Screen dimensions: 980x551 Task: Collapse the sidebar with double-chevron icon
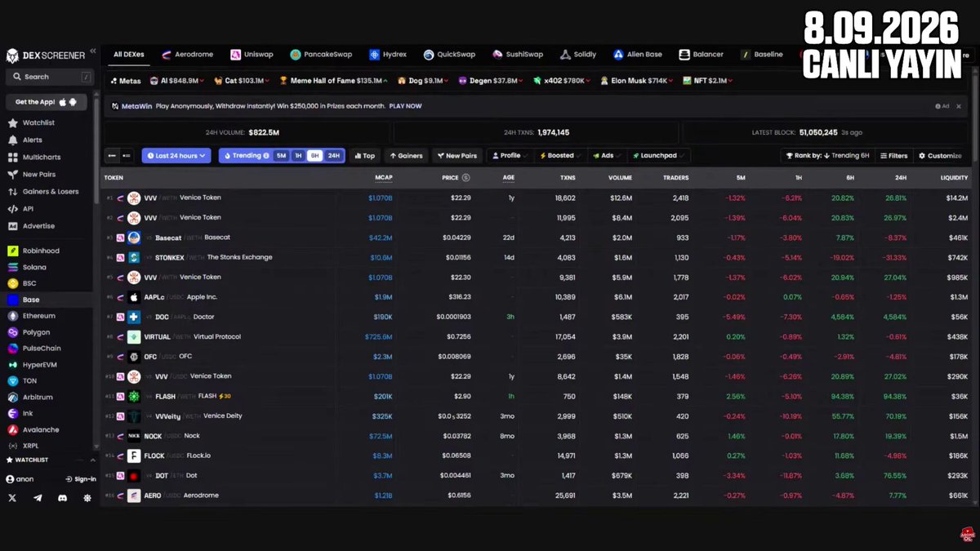click(x=92, y=51)
